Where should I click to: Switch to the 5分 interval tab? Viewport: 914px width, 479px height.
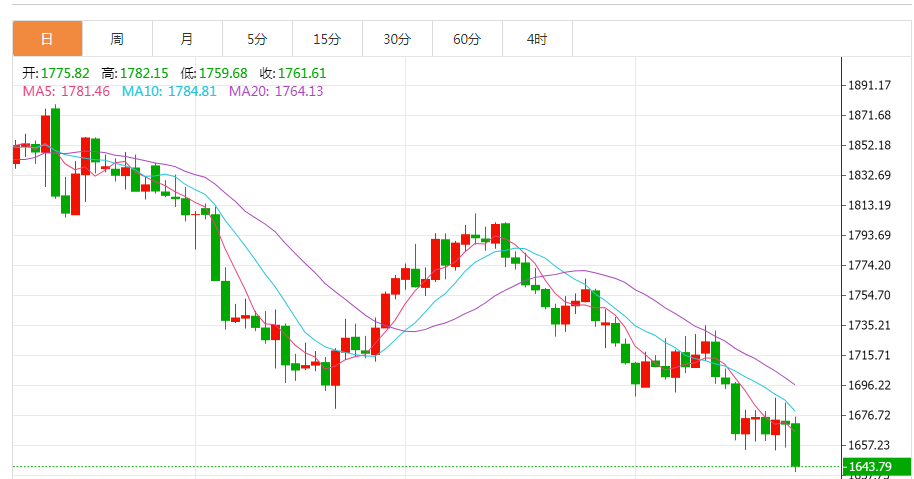257,40
